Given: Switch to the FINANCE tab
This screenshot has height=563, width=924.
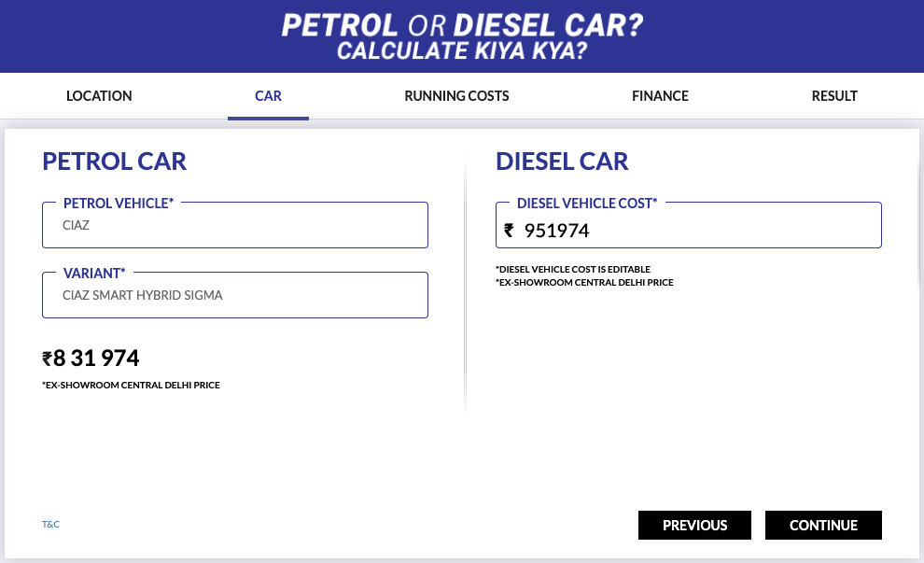Looking at the screenshot, I should [x=660, y=96].
